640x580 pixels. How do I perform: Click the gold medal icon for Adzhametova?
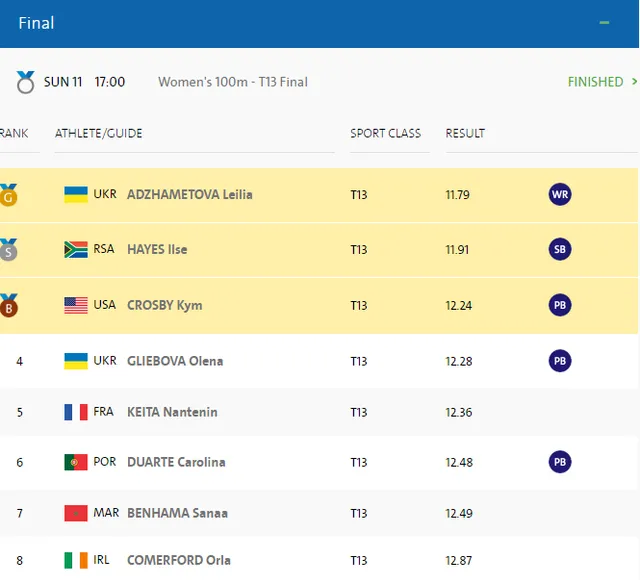9,194
